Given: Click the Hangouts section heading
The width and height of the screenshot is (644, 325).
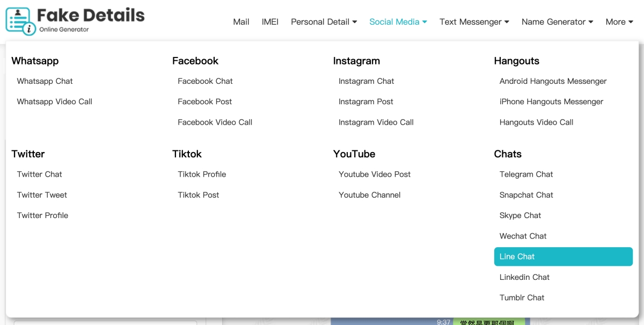Looking at the screenshot, I should click(516, 61).
